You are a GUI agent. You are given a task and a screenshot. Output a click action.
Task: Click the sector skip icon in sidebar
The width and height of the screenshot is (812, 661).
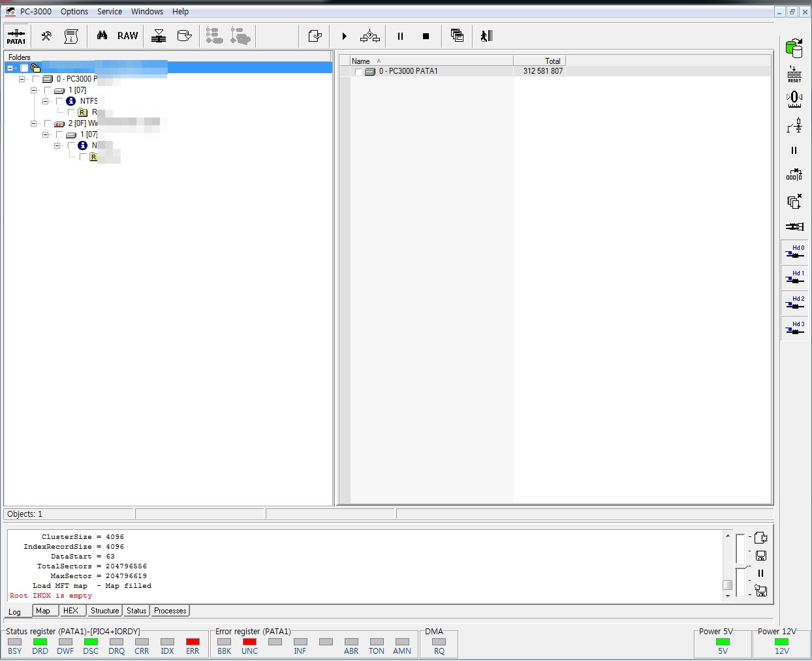click(794, 175)
